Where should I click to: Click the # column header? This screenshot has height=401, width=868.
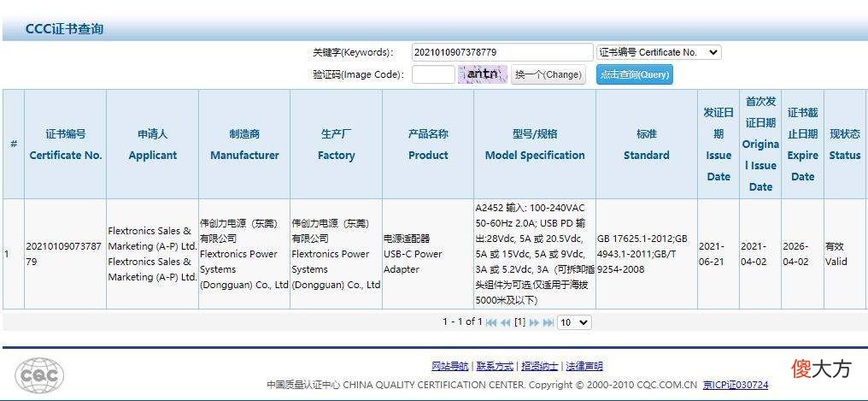(x=14, y=144)
